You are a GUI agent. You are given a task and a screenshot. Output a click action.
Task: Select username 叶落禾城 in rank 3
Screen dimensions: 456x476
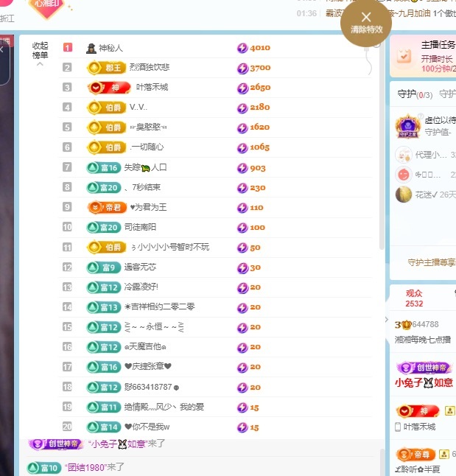point(152,88)
